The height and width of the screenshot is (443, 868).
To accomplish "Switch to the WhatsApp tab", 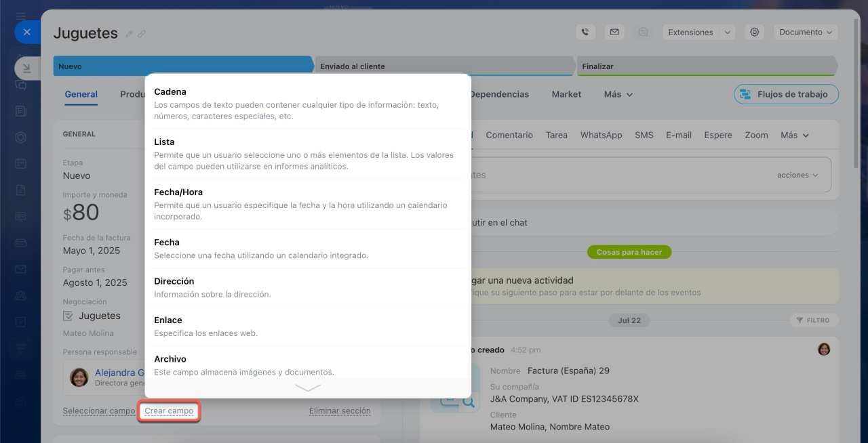I will 601,135.
